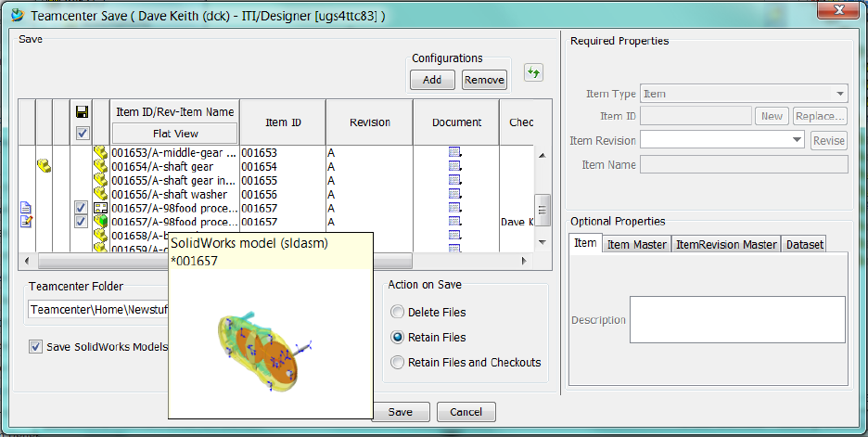The width and height of the screenshot is (868, 437).
Task: Click the Revise button
Action: point(829,141)
